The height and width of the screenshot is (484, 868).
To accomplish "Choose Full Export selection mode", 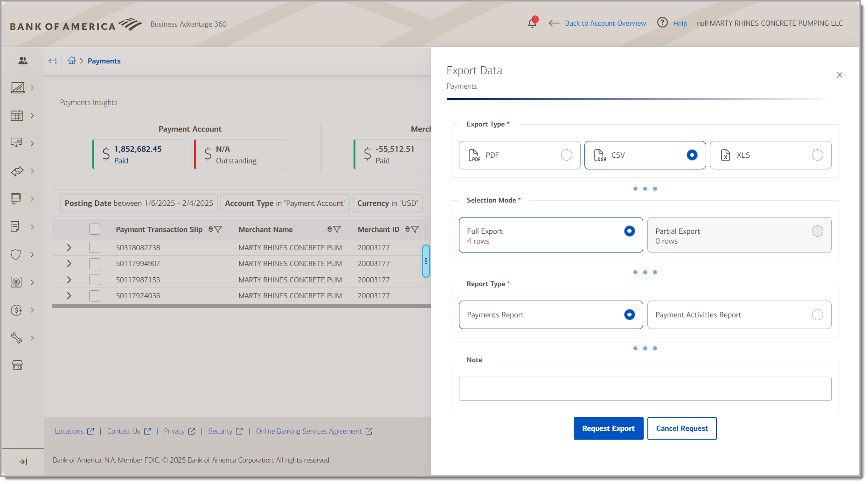I will point(551,235).
